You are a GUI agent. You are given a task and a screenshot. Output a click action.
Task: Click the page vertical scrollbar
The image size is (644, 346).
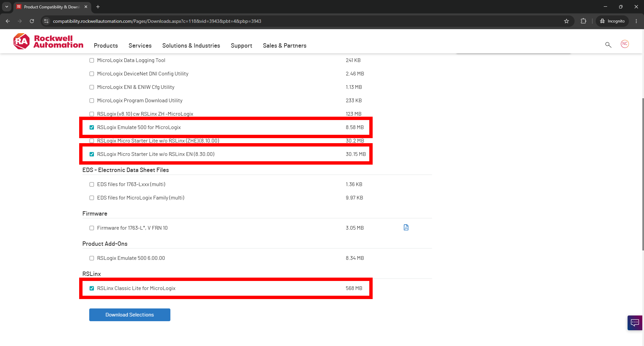[x=643, y=174]
